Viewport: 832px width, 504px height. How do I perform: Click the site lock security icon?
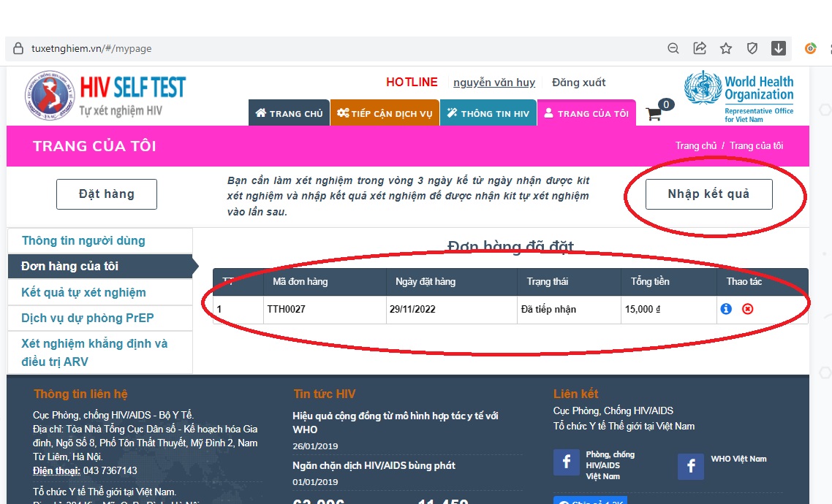(18, 49)
